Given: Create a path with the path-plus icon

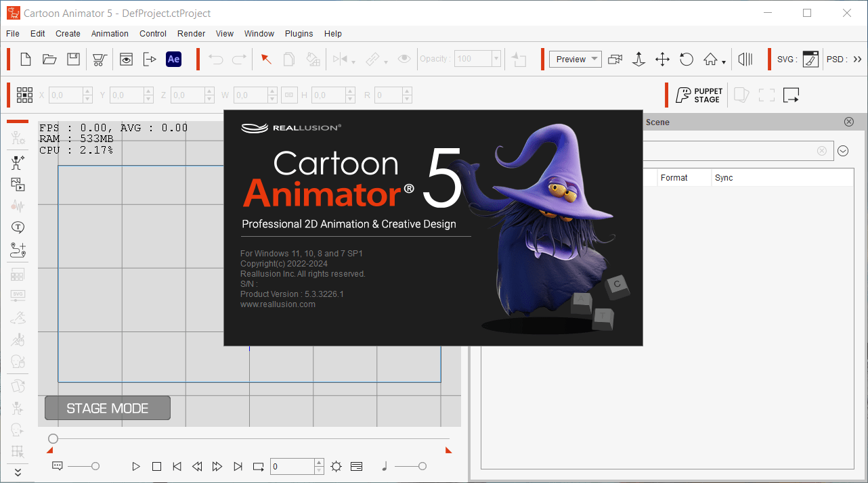Looking at the screenshot, I should [18, 250].
